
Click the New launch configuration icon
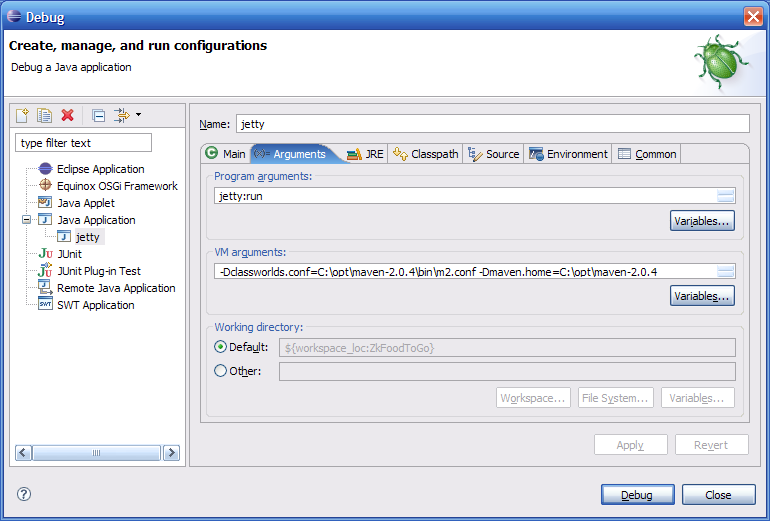point(23,115)
